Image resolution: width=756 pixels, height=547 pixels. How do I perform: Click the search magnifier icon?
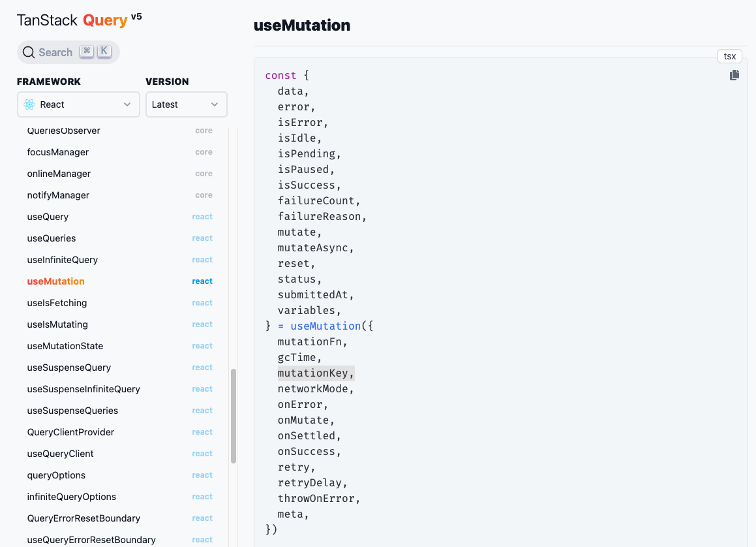tap(29, 52)
